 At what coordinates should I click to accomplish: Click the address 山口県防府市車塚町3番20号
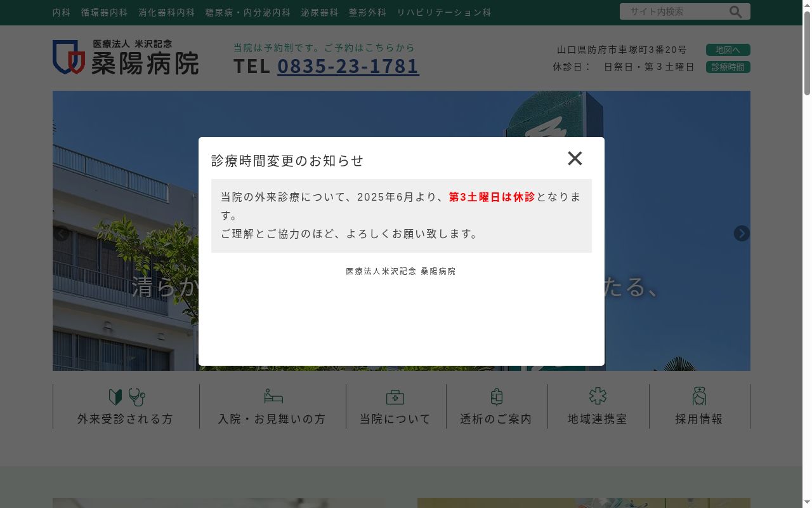click(622, 50)
